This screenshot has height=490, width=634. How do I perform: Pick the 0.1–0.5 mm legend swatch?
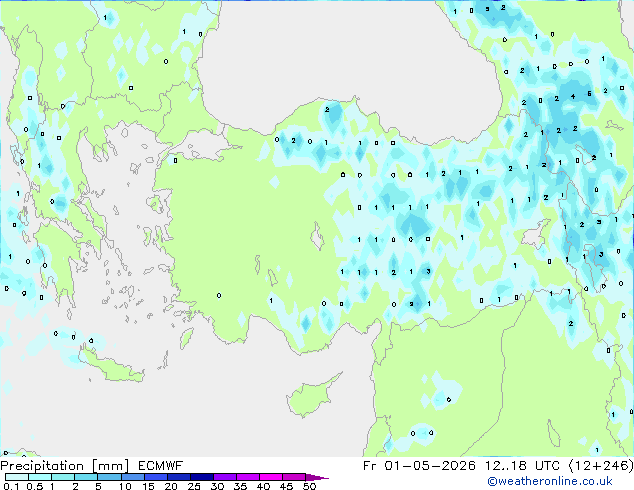pos(17,477)
